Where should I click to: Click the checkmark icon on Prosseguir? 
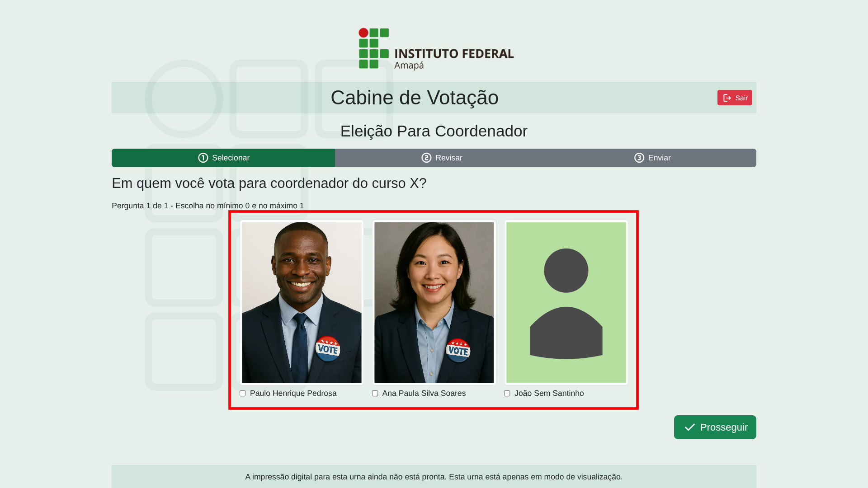689,427
